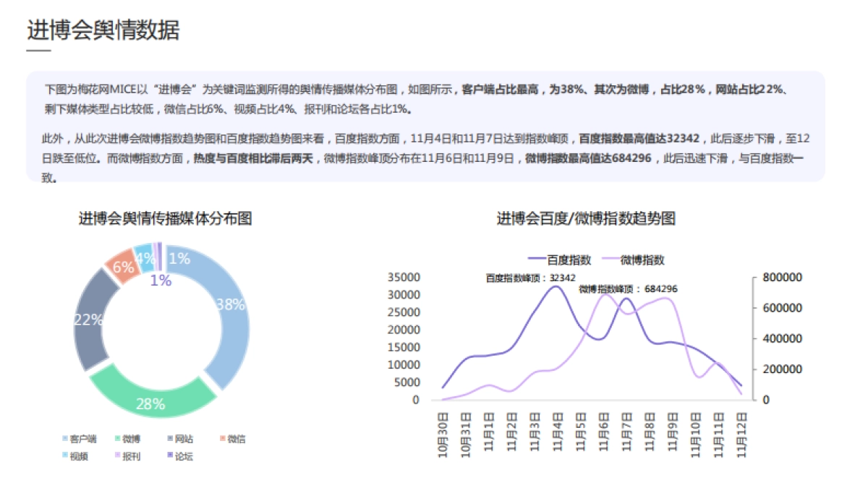Click the slide title 进博会舆情数据
The height and width of the screenshot is (488, 868).
104,29
